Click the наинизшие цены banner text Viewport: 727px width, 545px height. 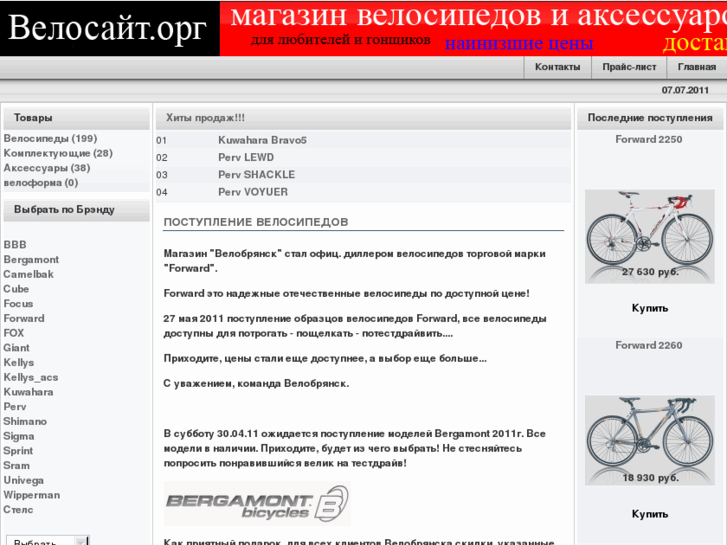point(519,43)
